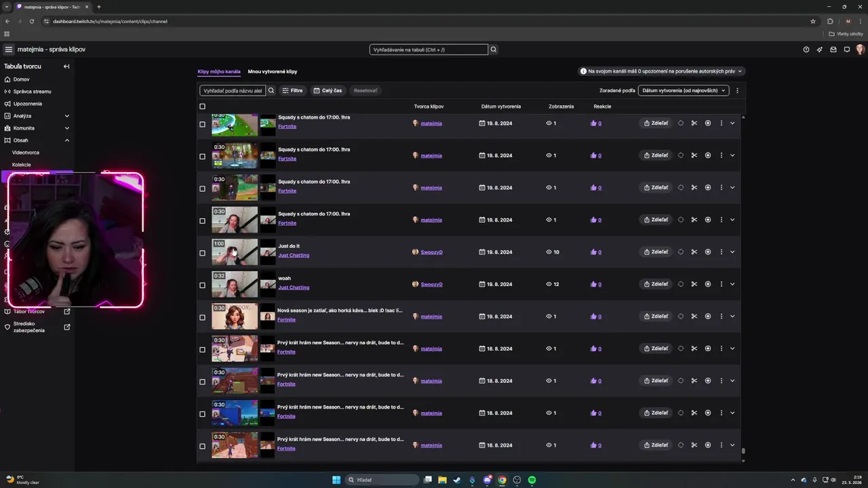Select the 'Nová season' clip checkbox
This screenshot has width=868, height=488.
coord(202,317)
